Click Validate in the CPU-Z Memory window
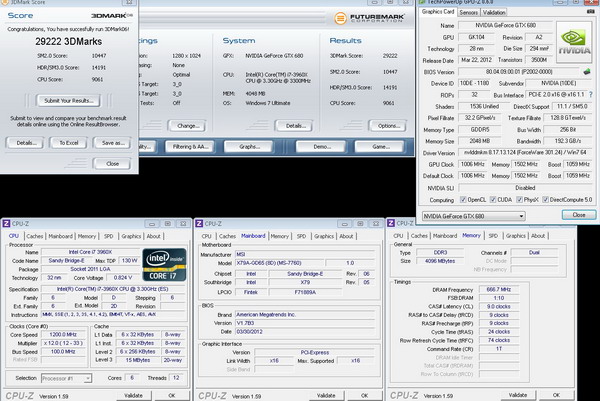600x401 pixels. pyautogui.click(x=518, y=395)
